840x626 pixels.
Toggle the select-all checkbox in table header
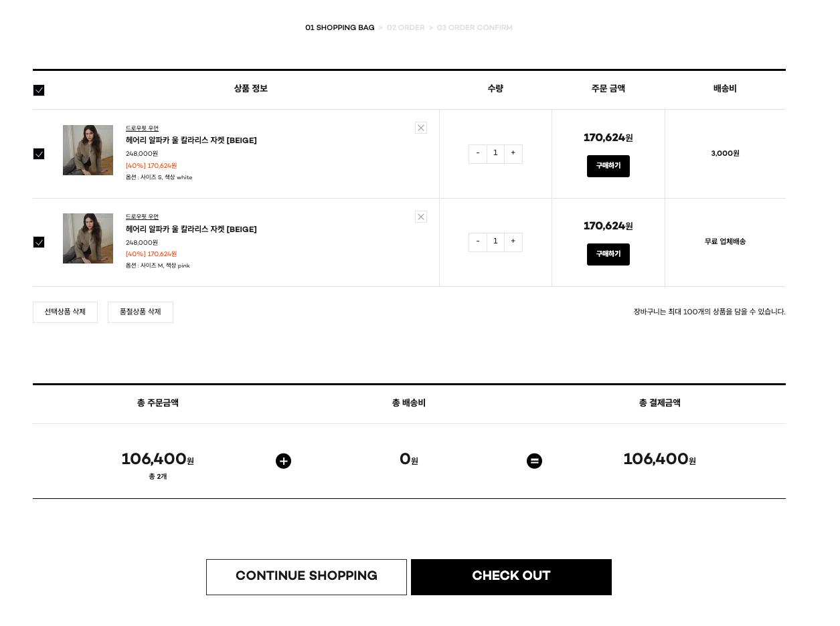[39, 90]
